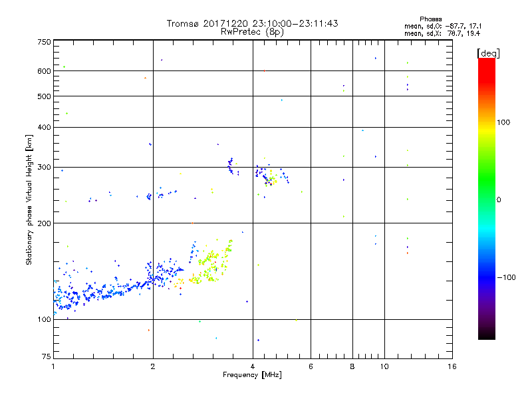Click the x-axis tick label '2'
This screenshot has height=399, width=532.
(x=153, y=366)
